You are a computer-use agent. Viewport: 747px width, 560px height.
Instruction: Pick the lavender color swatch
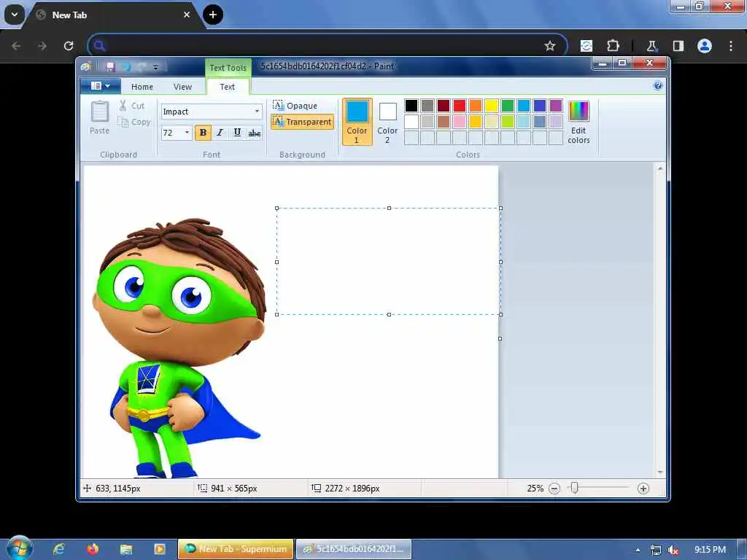tap(556, 122)
